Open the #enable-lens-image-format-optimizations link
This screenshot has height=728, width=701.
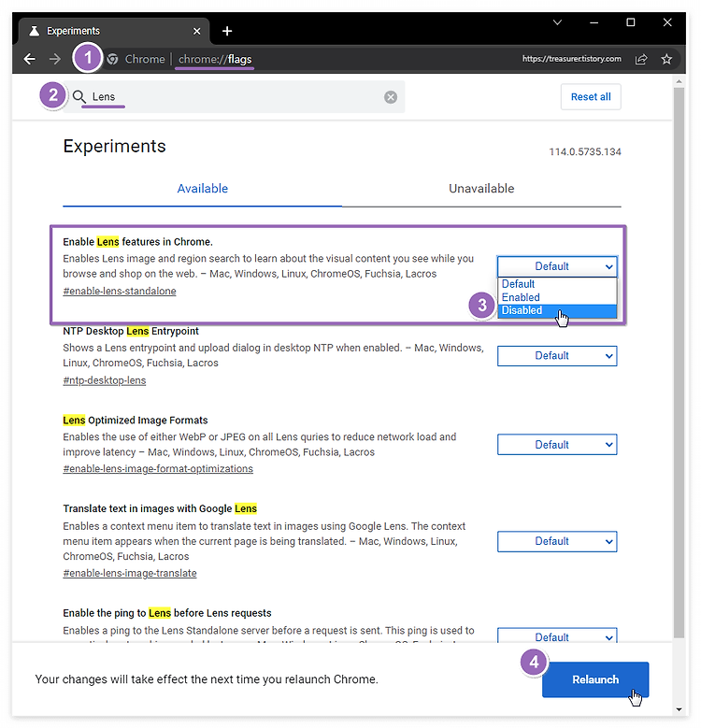click(158, 469)
